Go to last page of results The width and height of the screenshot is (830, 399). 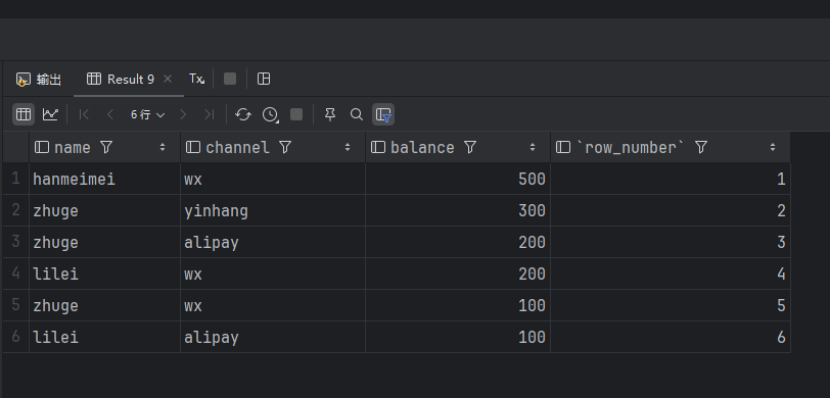tap(209, 114)
